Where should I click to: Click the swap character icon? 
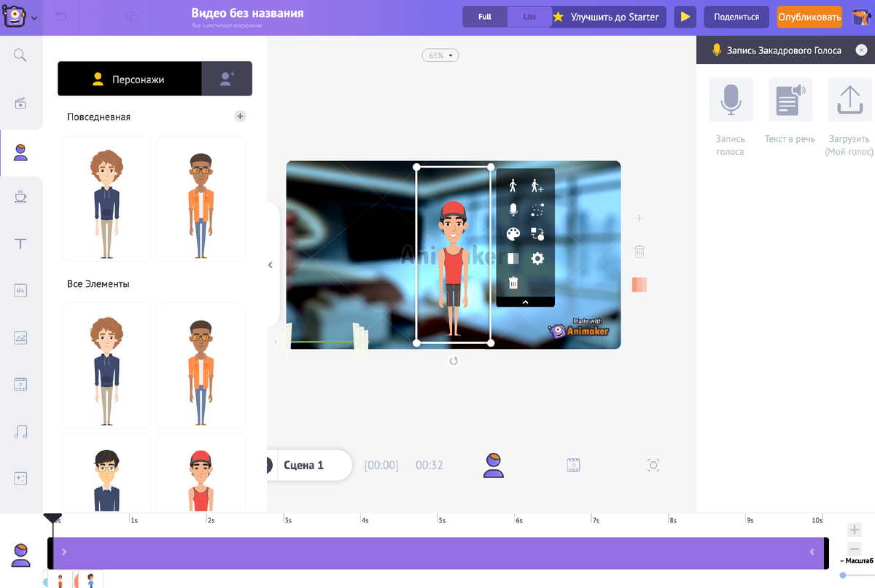537,234
